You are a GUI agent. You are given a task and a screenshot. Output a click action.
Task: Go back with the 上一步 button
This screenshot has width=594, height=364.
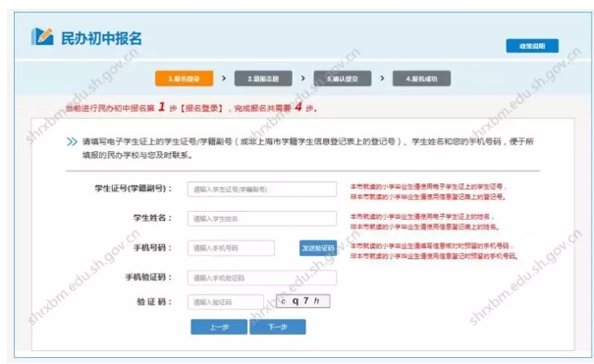(x=219, y=327)
